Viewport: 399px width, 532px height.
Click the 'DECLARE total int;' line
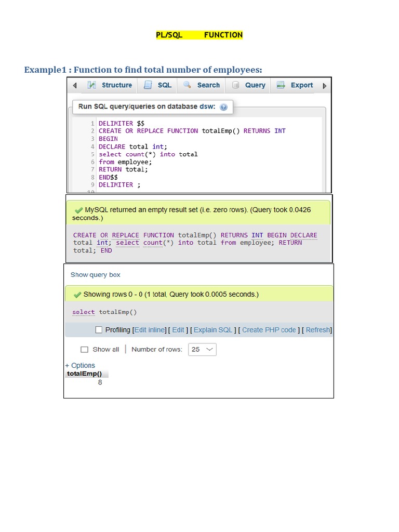coord(133,147)
